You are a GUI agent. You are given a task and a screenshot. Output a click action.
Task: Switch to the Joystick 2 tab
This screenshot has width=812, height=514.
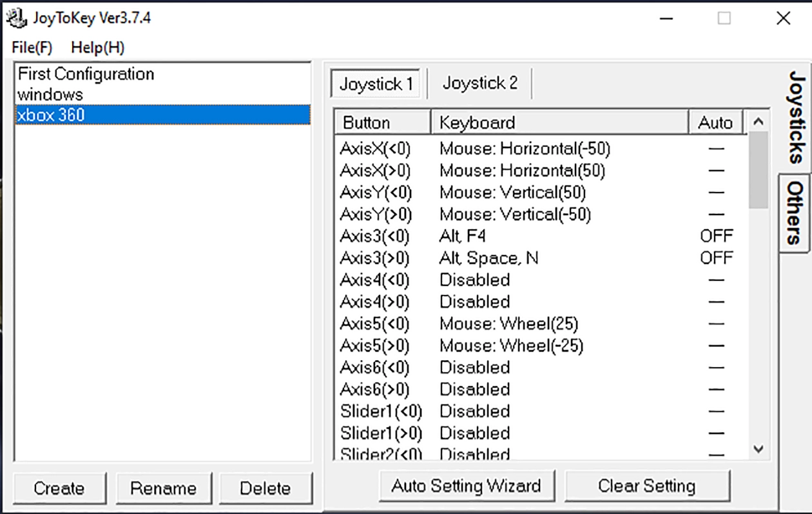[480, 83]
